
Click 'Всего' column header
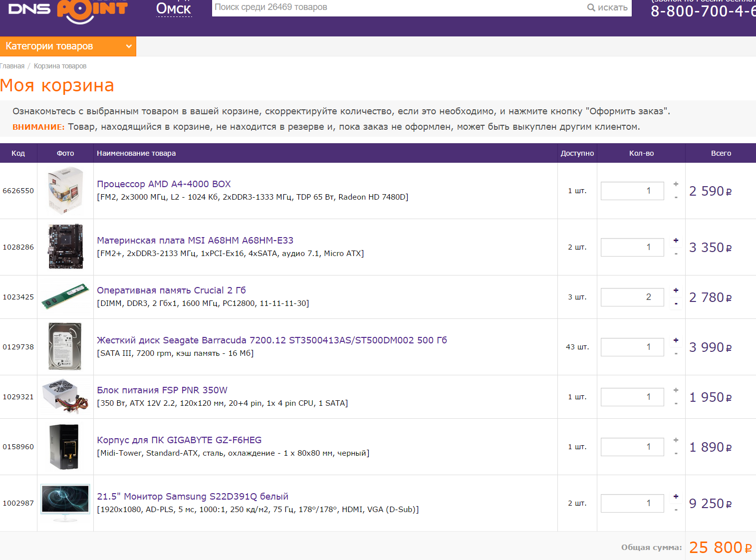pyautogui.click(x=721, y=153)
